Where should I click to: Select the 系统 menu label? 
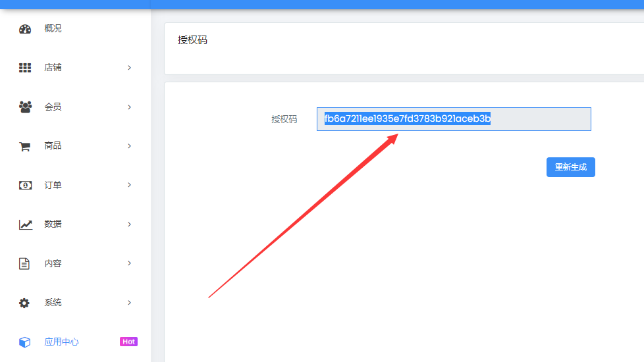[53, 303]
